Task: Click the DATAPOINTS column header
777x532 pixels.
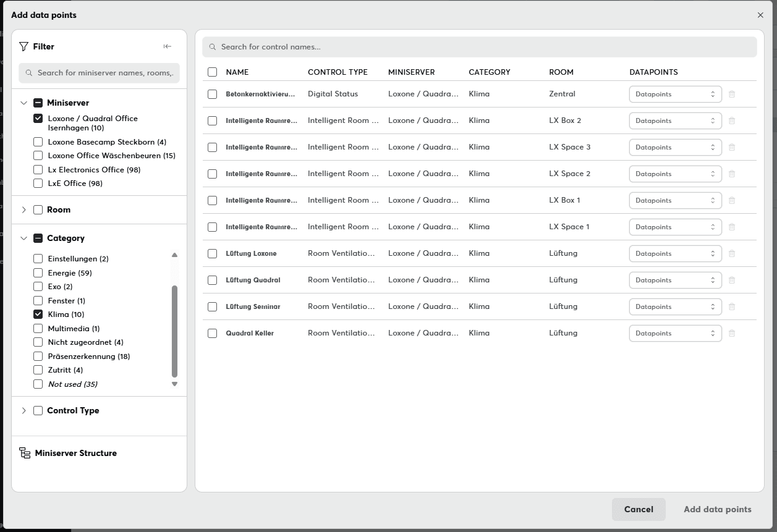Action: [x=653, y=72]
